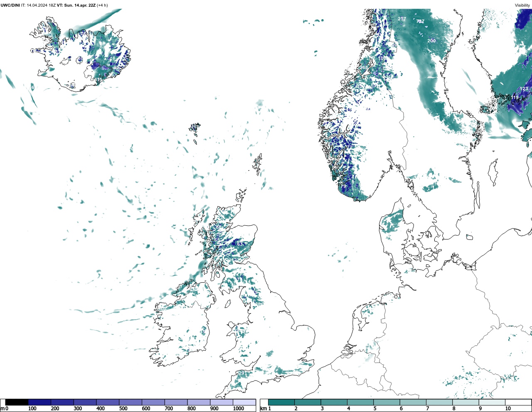The image size is (532, 412).
Task: Click the white swatch right of 10 km
Action: [x=518, y=402]
